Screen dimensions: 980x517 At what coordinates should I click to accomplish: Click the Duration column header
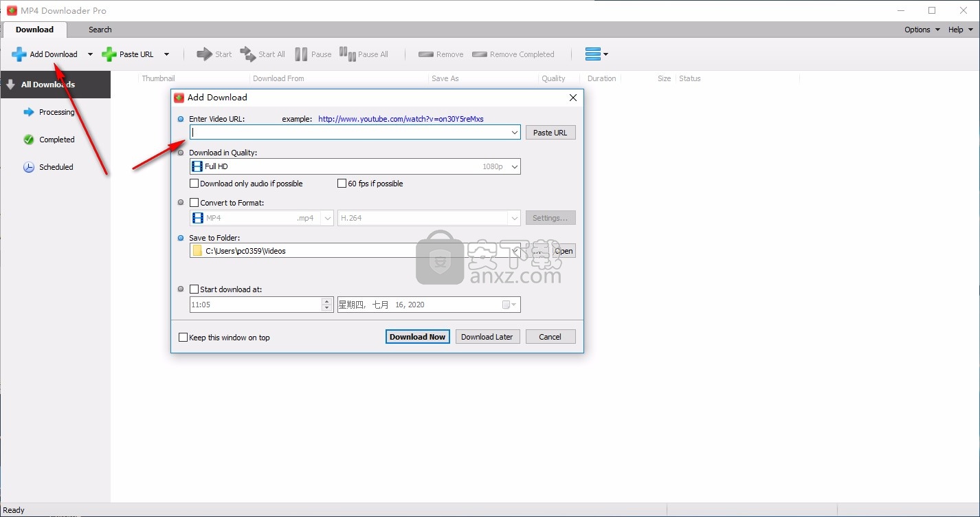tap(601, 78)
